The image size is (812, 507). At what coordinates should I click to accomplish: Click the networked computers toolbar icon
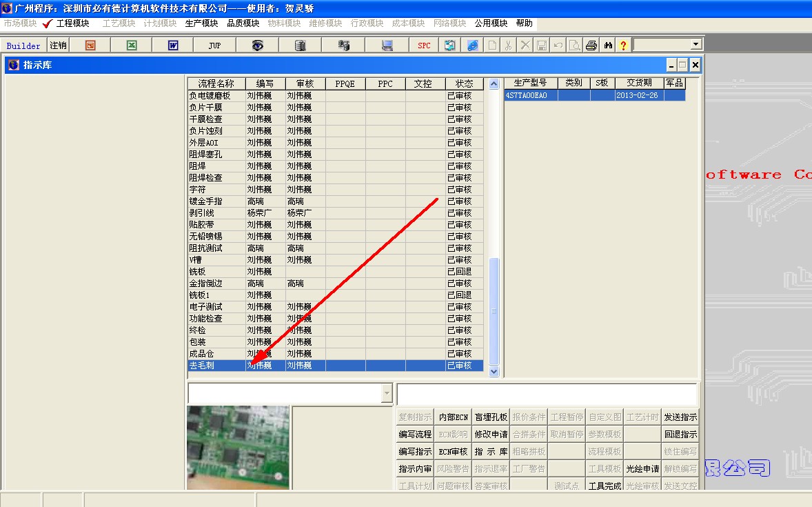tap(343, 46)
